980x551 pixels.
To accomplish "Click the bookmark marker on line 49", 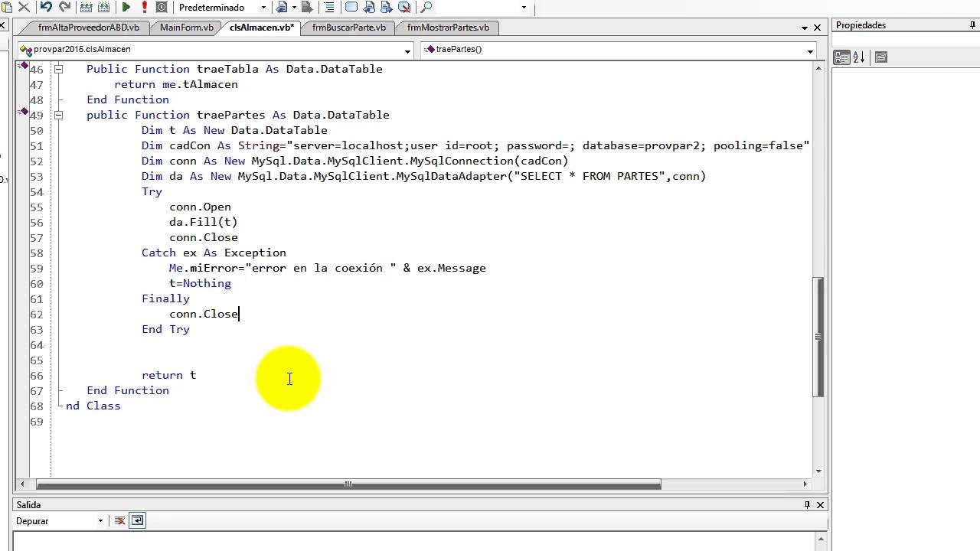I will (x=23, y=112).
